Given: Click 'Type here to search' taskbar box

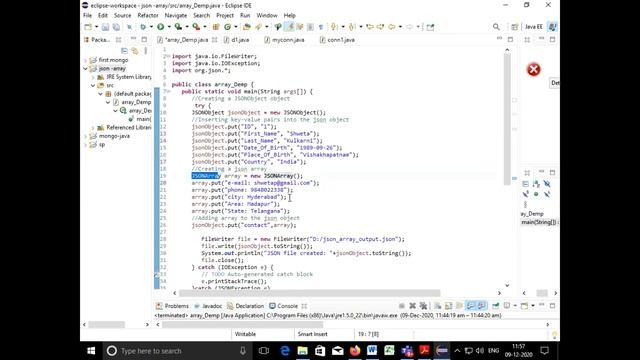Looking at the screenshot, I should click(x=176, y=351).
